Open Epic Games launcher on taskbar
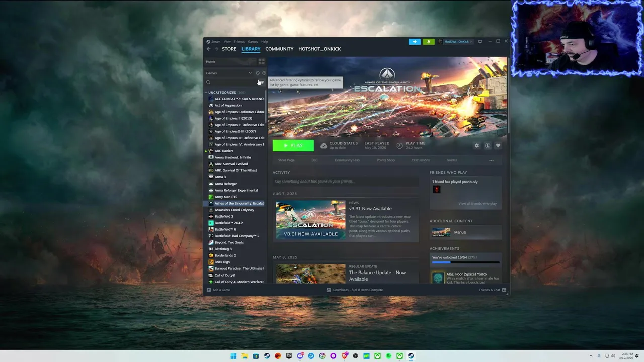This screenshot has width=644, height=362. (289, 356)
